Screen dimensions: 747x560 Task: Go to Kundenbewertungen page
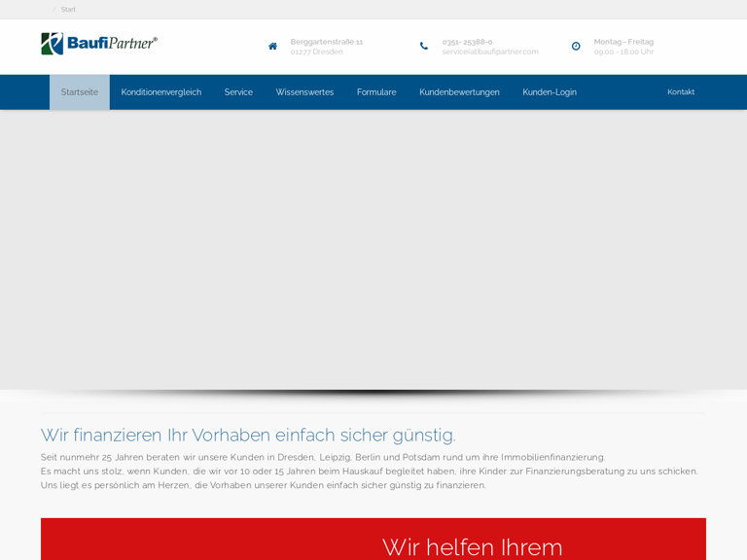point(459,92)
